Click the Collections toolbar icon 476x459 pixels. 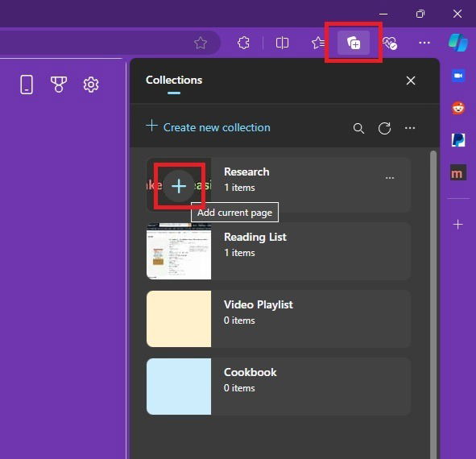[x=354, y=43]
